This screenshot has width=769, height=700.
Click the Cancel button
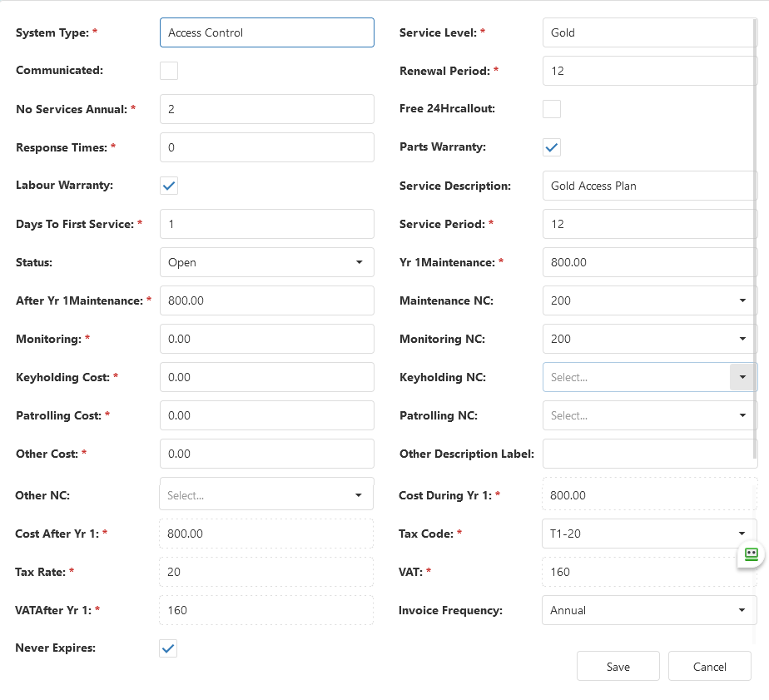coord(710,666)
